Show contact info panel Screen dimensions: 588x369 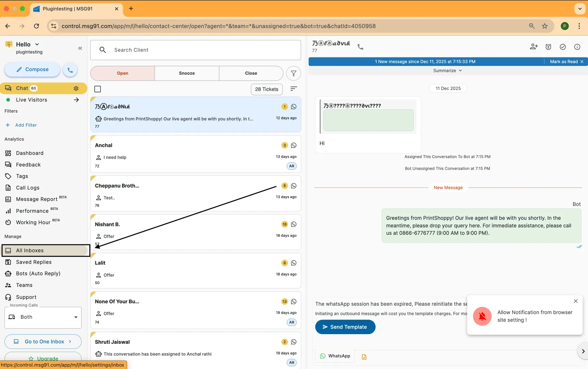coord(577,47)
